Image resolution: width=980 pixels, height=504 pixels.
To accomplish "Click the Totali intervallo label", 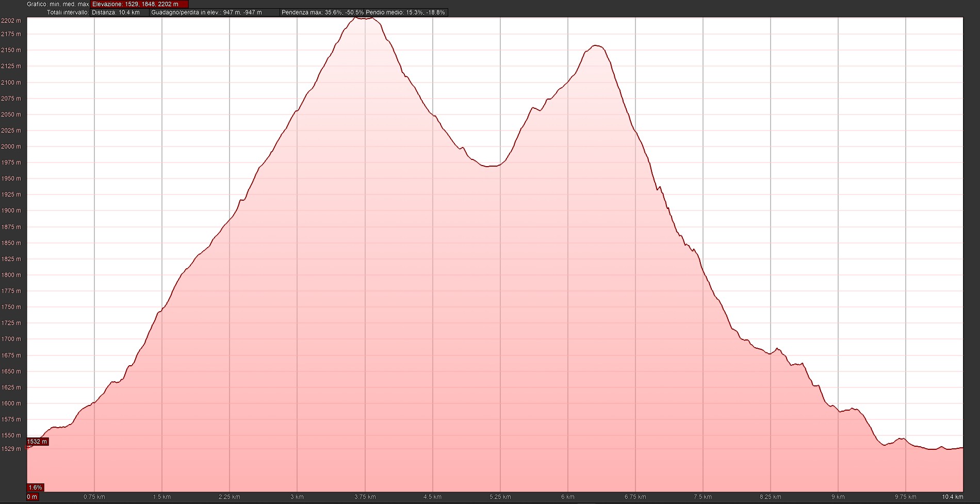I will [x=68, y=12].
